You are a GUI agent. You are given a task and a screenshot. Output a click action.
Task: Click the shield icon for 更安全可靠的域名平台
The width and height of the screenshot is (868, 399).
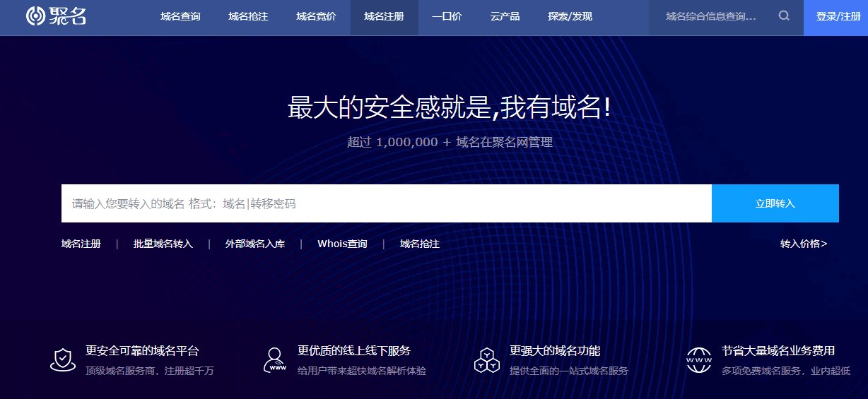[x=63, y=359]
